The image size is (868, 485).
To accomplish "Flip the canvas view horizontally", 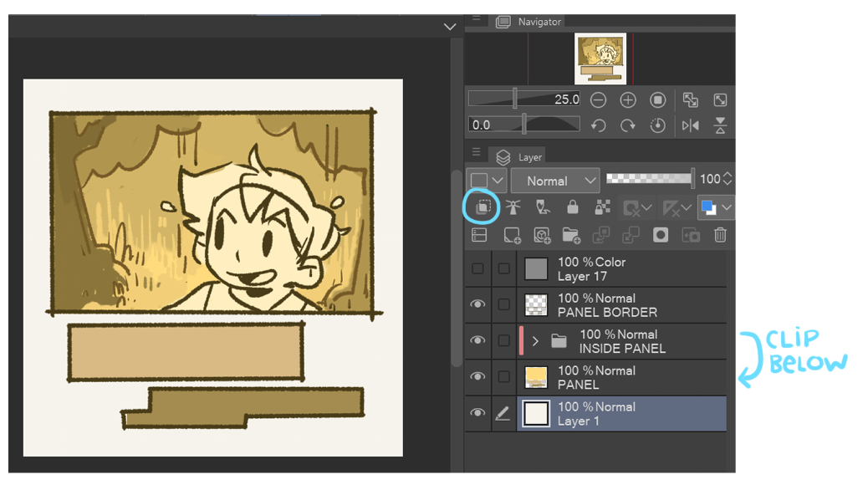I will tap(690, 125).
